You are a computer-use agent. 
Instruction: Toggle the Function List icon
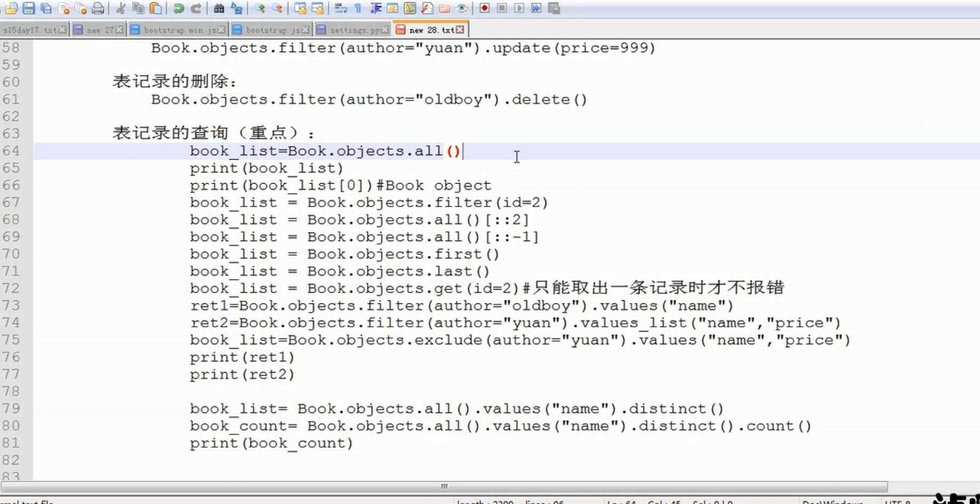coord(427,8)
